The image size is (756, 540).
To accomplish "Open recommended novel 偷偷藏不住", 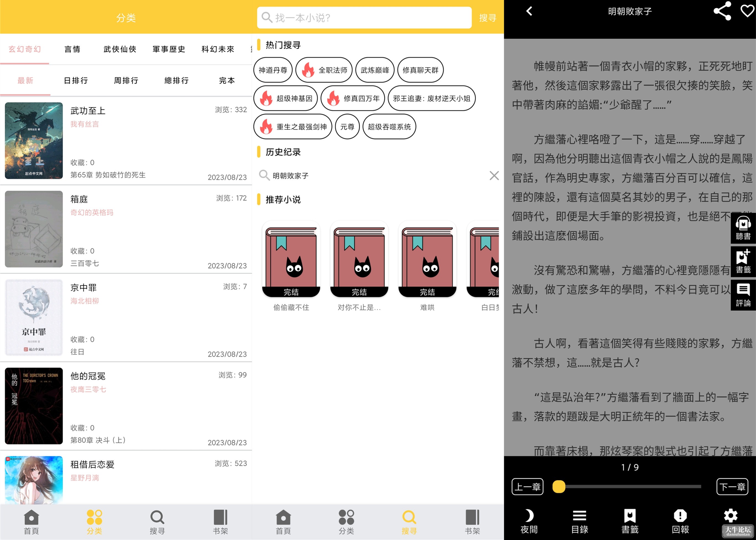I will tap(291, 266).
